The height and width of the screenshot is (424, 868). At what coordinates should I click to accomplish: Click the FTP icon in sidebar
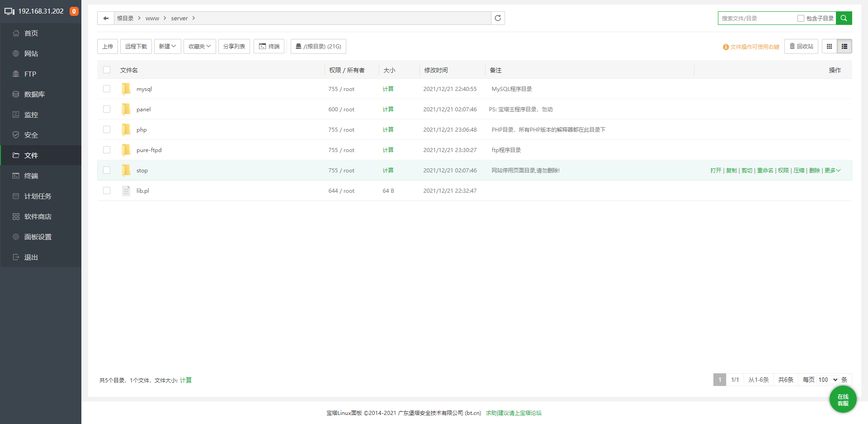click(x=16, y=74)
